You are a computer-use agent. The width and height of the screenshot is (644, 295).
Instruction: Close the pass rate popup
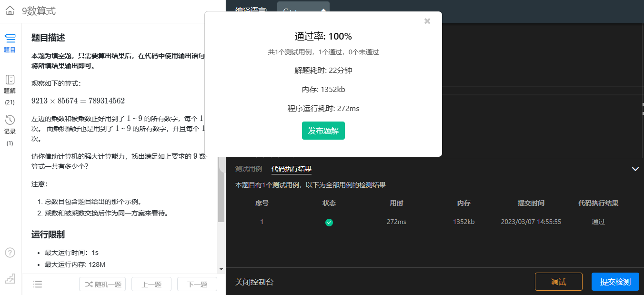[x=427, y=21]
